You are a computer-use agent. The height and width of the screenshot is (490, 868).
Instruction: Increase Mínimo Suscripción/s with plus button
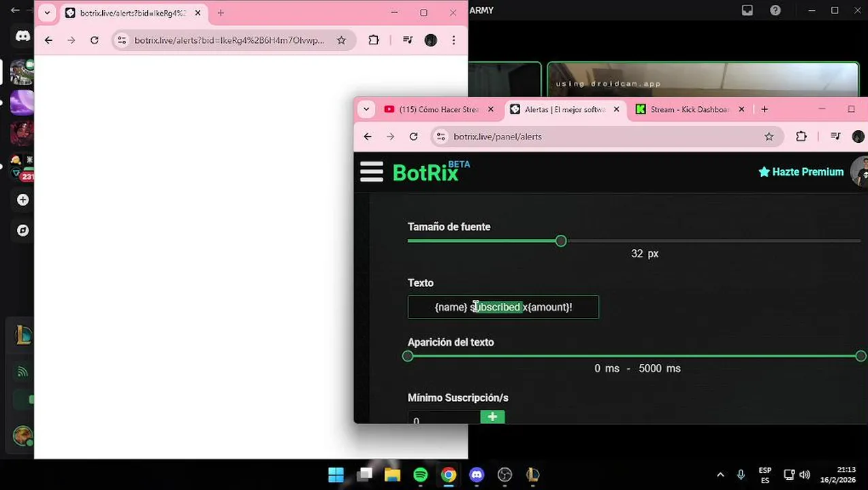coord(493,416)
